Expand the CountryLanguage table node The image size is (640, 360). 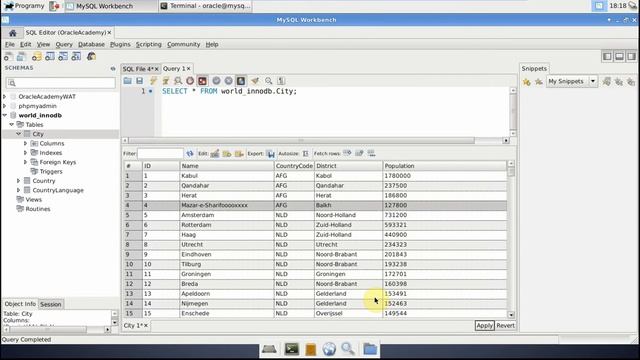[18, 190]
